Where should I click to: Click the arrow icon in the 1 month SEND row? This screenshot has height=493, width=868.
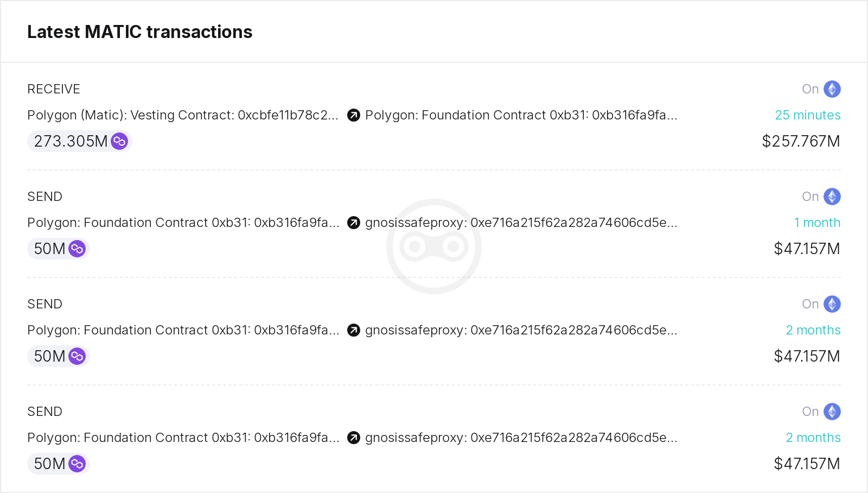click(x=354, y=223)
